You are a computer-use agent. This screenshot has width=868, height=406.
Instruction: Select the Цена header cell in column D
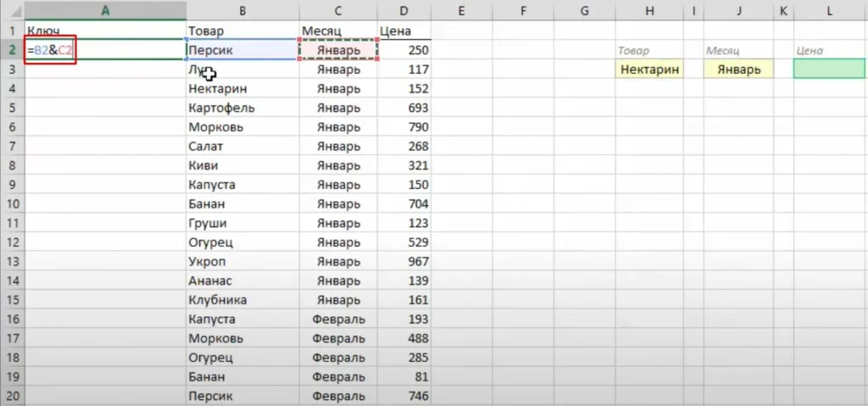coord(403,31)
